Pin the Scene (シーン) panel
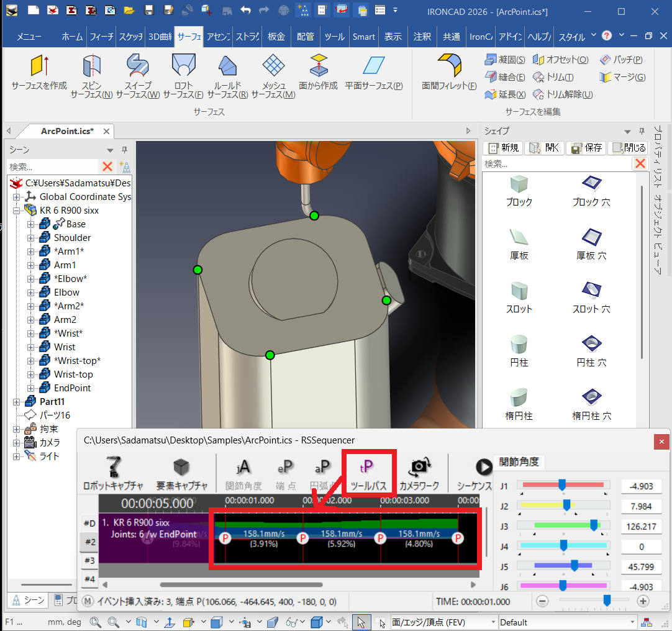 point(124,150)
